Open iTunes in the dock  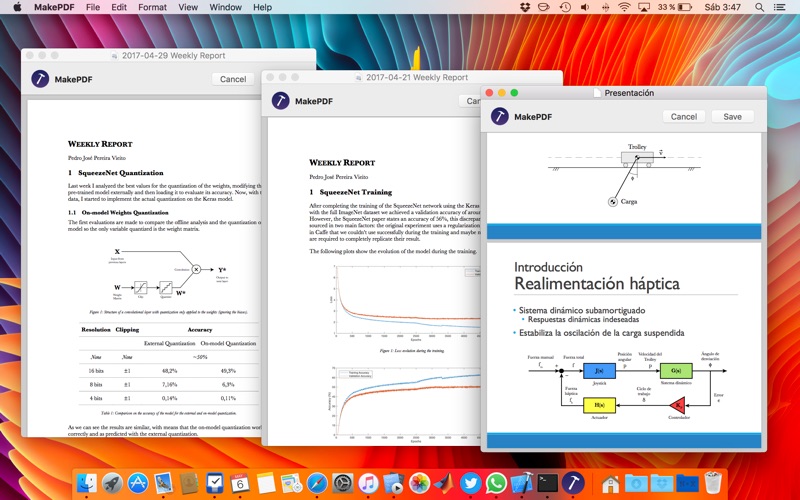click(368, 483)
